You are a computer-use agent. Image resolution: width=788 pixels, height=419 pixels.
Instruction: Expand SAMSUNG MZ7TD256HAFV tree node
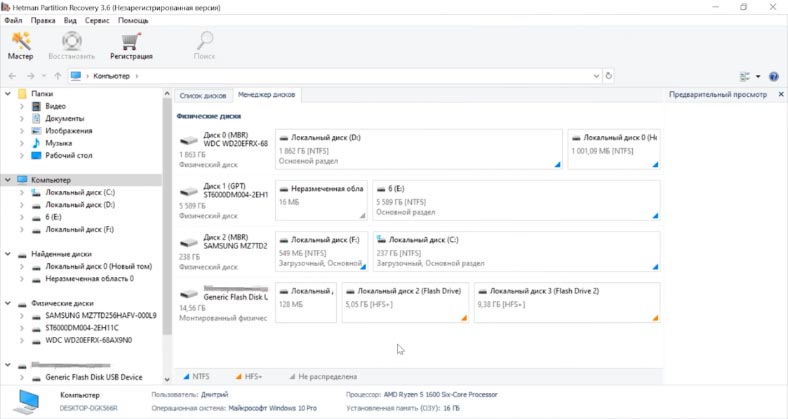coord(22,316)
